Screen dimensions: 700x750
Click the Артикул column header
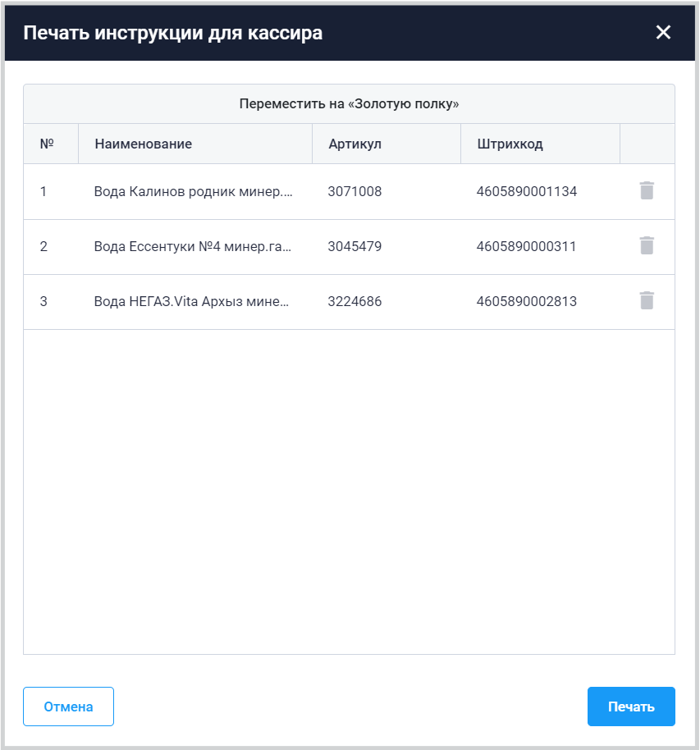pyautogui.click(x=355, y=144)
